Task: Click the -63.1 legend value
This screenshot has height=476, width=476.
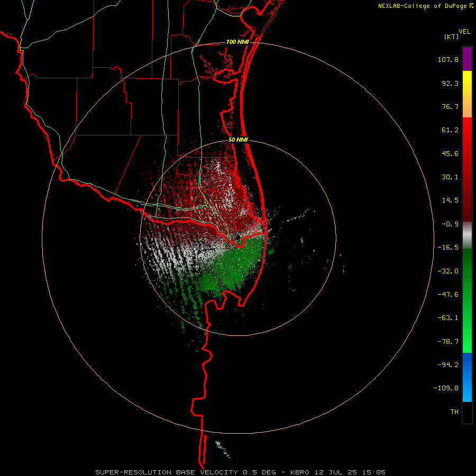Action: (448, 318)
